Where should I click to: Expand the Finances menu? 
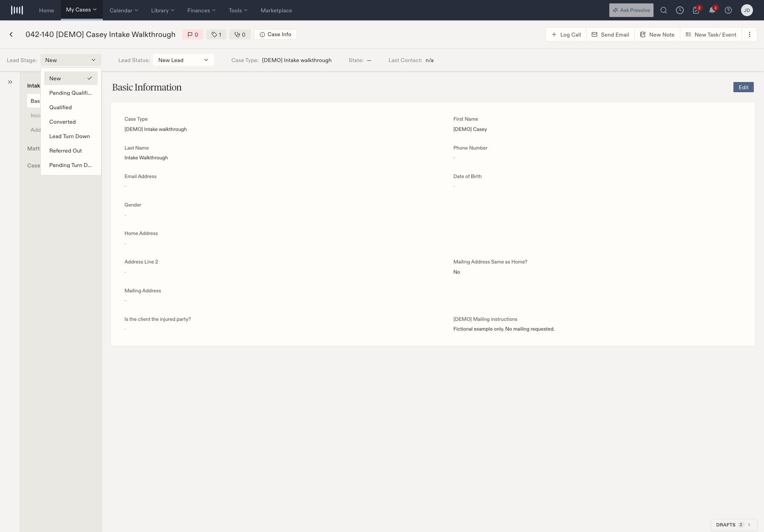tap(201, 10)
